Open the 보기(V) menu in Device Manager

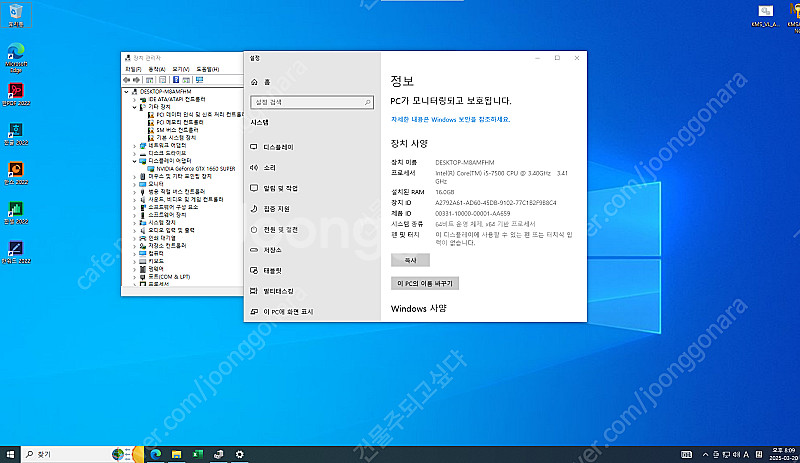pos(181,69)
